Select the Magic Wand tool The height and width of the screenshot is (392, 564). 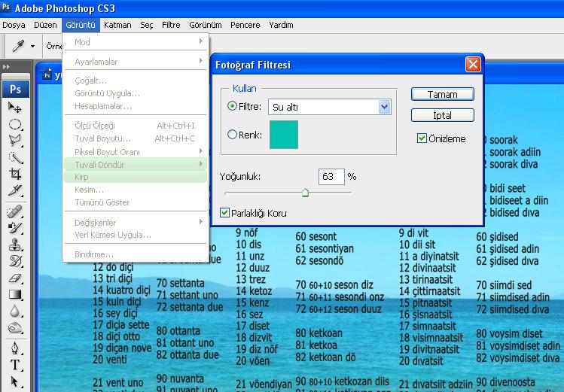[x=15, y=158]
